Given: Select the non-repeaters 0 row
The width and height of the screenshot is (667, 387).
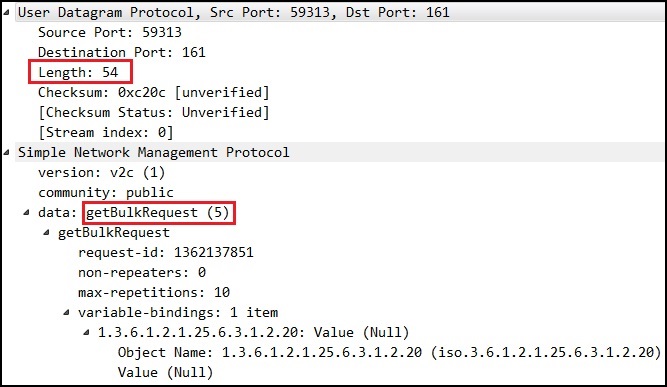Looking at the screenshot, I should (142, 272).
